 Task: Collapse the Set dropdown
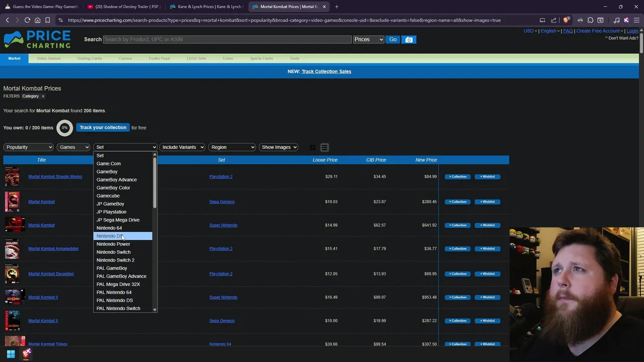pyautogui.click(x=125, y=147)
